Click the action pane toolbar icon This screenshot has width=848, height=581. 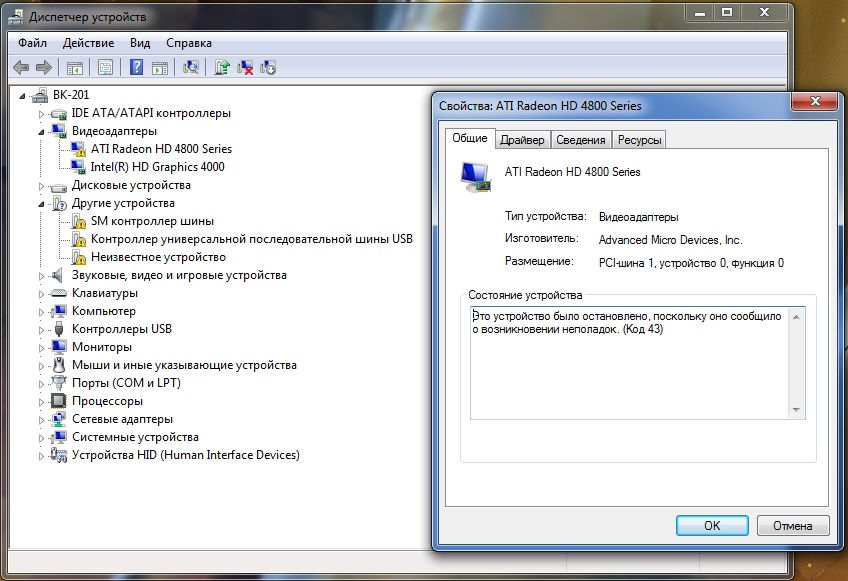click(160, 68)
